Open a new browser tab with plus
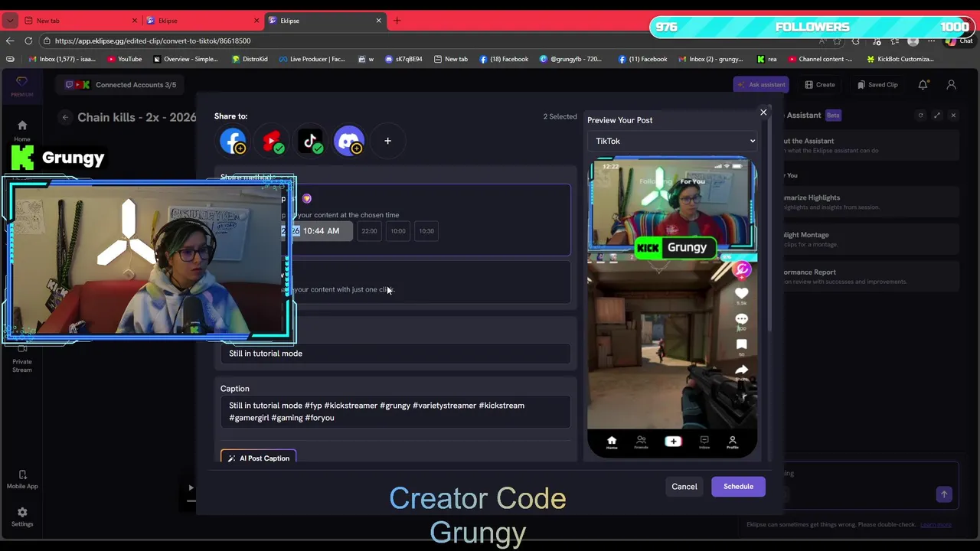 [x=397, y=21]
